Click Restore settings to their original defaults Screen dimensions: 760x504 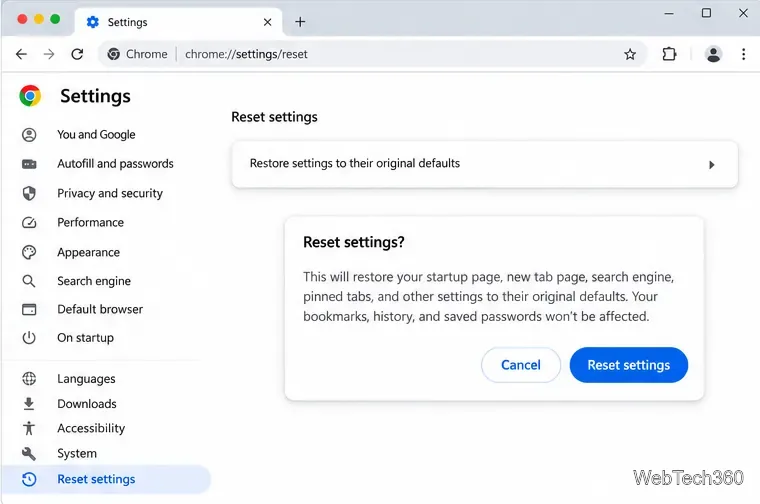(485, 164)
